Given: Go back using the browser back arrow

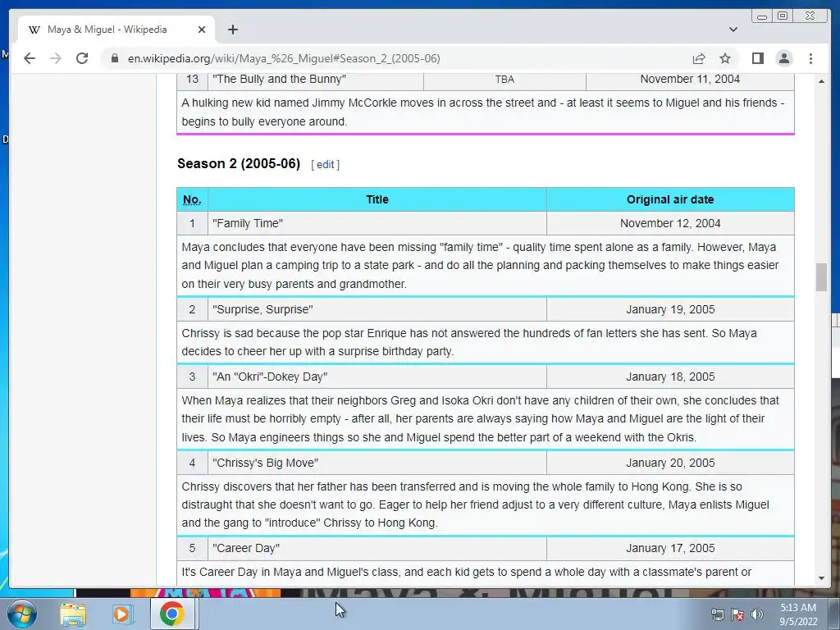Looking at the screenshot, I should coord(30,58).
